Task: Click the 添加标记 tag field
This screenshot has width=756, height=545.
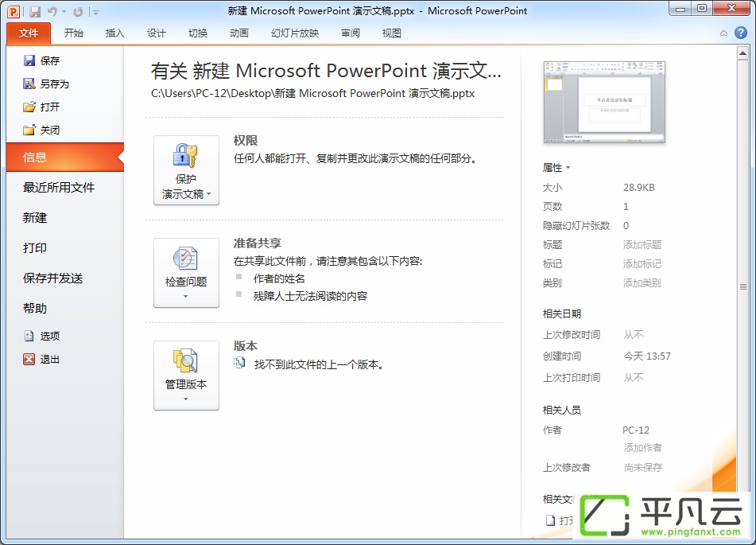Action: pyautogui.click(x=642, y=264)
